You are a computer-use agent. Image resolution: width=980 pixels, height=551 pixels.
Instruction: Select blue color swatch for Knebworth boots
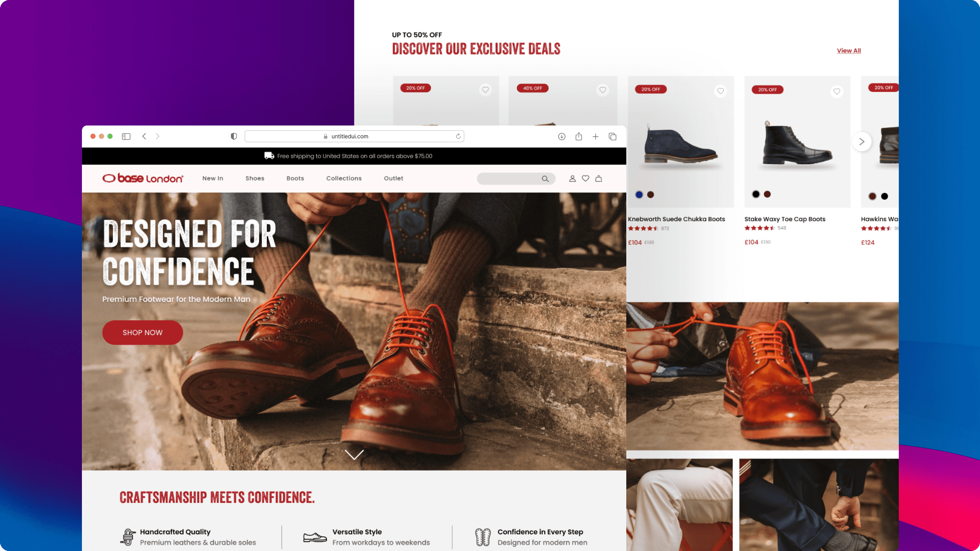click(639, 195)
